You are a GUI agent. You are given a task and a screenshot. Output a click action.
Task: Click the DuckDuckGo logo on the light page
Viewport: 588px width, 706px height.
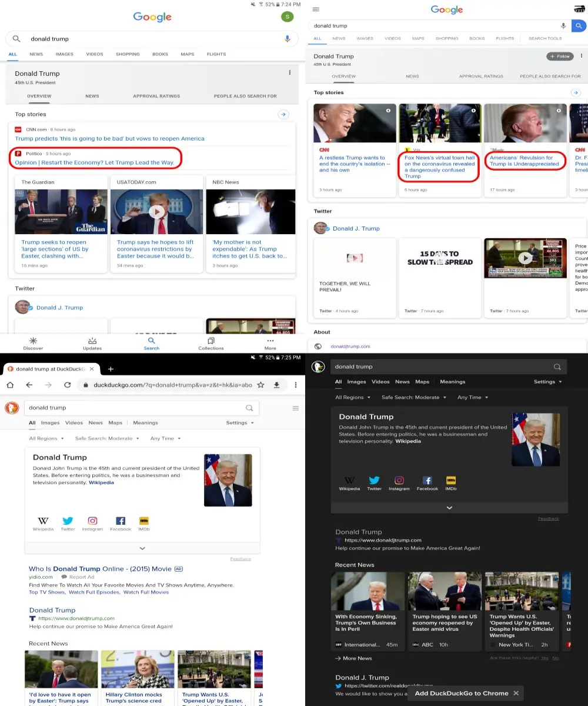[x=12, y=408]
